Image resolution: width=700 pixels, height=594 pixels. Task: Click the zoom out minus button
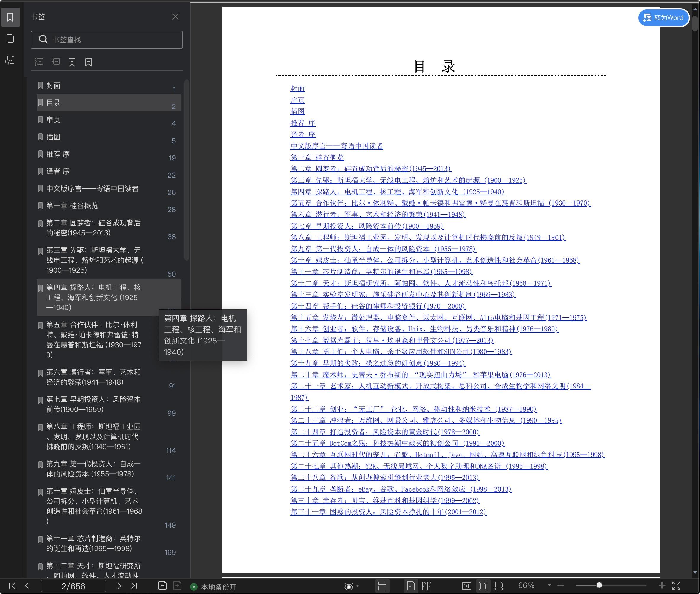pos(561,585)
